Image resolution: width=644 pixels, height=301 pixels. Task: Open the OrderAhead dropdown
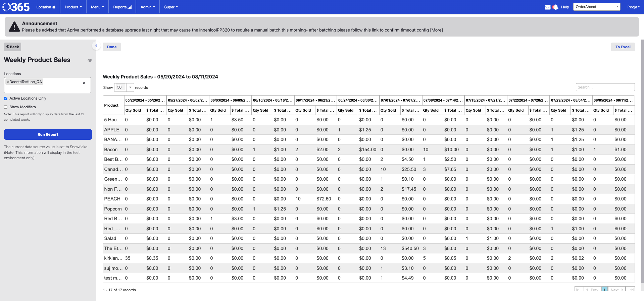(x=597, y=7)
